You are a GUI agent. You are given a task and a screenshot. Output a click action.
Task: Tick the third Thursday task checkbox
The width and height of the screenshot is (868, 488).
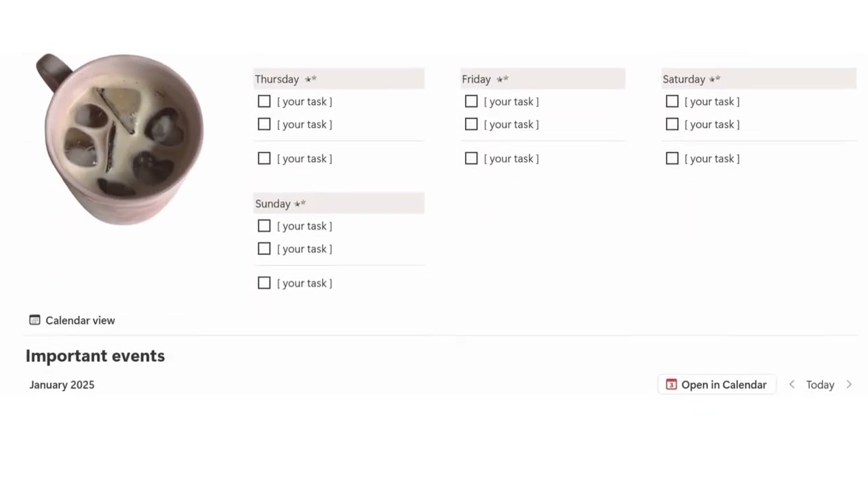point(264,159)
